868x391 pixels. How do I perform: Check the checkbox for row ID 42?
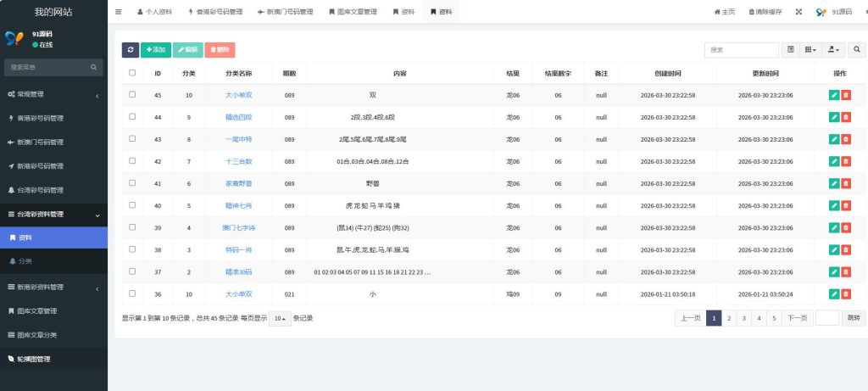coord(131,160)
